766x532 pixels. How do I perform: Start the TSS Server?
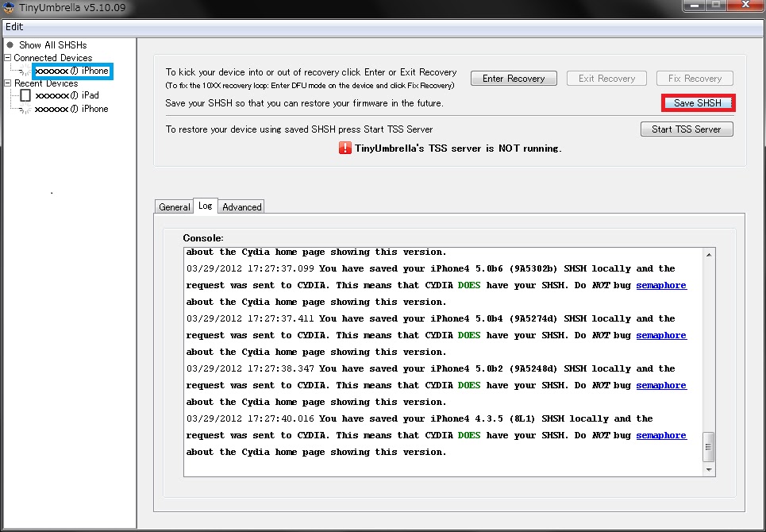click(x=687, y=129)
